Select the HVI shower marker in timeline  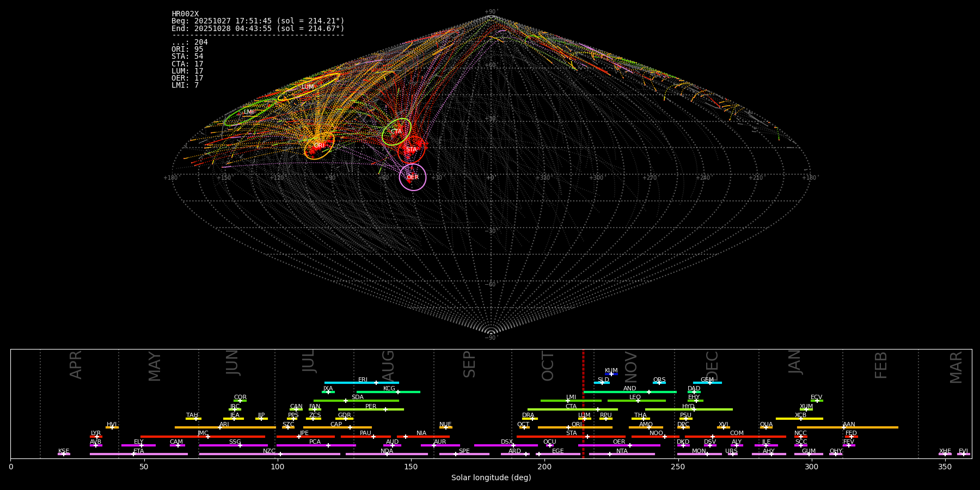pos(112,427)
